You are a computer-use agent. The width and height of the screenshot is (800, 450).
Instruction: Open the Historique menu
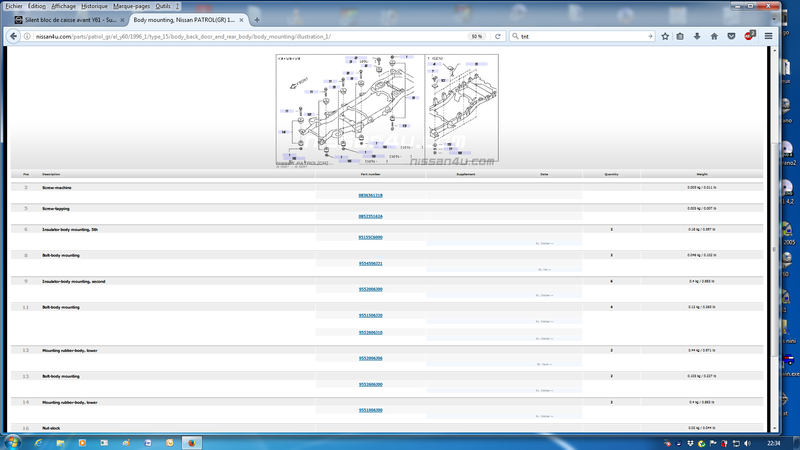pos(94,6)
